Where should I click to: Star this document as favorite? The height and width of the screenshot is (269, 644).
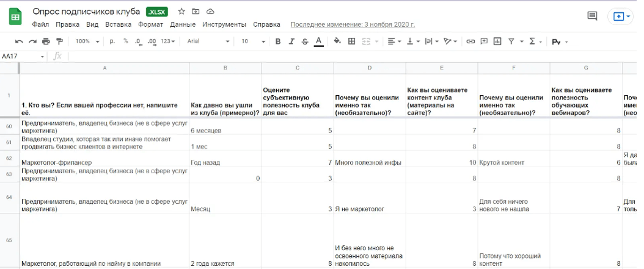click(x=181, y=12)
